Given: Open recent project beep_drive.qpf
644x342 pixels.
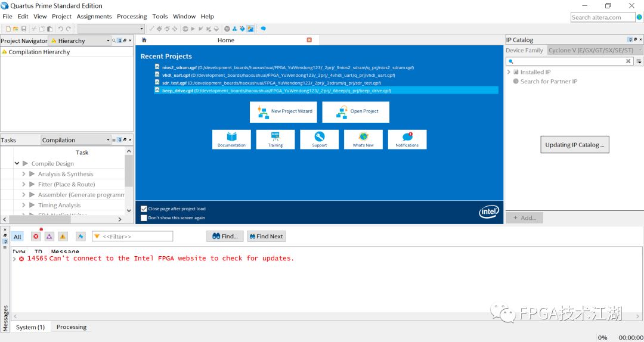Looking at the screenshot, I should 326,91.
